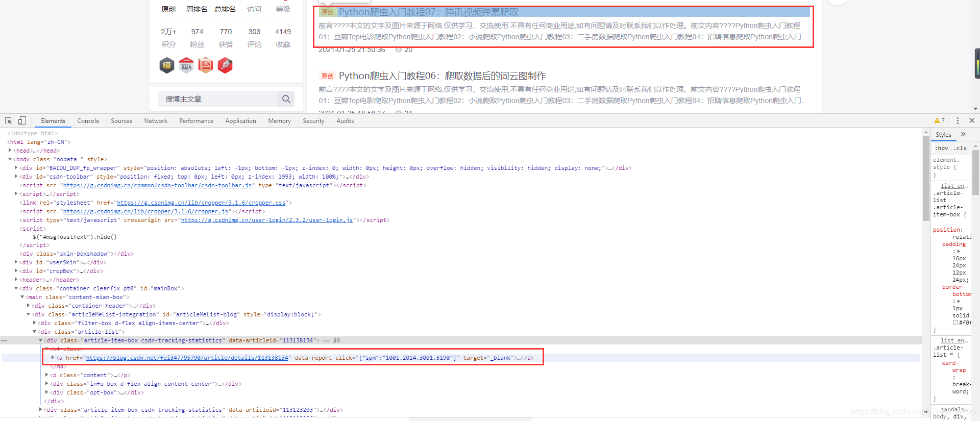This screenshot has width=980, height=421.
Task: Open the DevTools three-dot customize menu
Action: click(x=958, y=121)
